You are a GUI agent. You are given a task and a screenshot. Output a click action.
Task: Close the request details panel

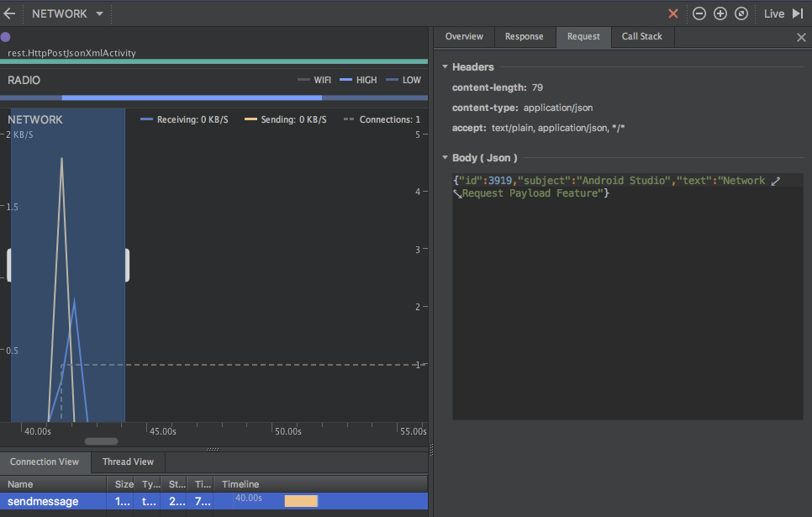pos(800,37)
